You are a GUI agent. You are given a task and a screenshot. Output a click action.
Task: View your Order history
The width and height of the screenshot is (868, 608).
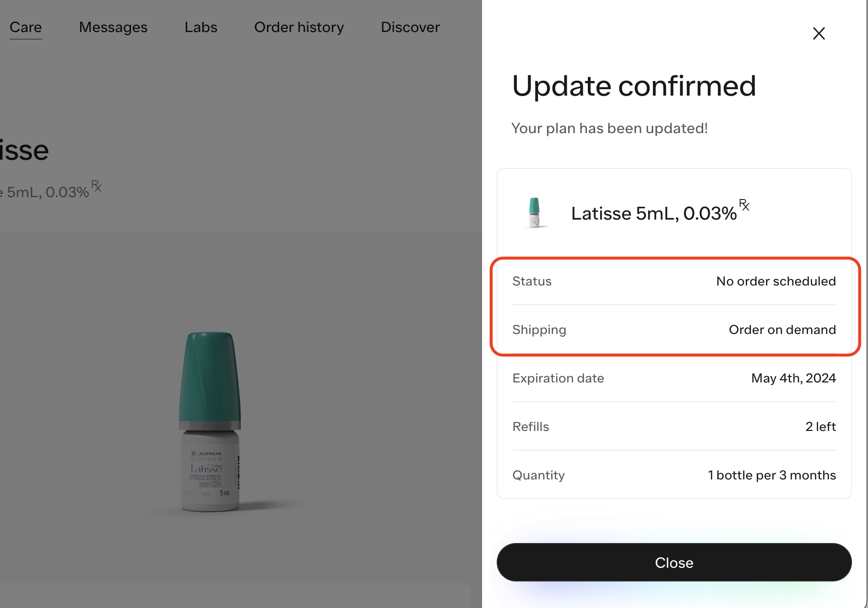[298, 27]
